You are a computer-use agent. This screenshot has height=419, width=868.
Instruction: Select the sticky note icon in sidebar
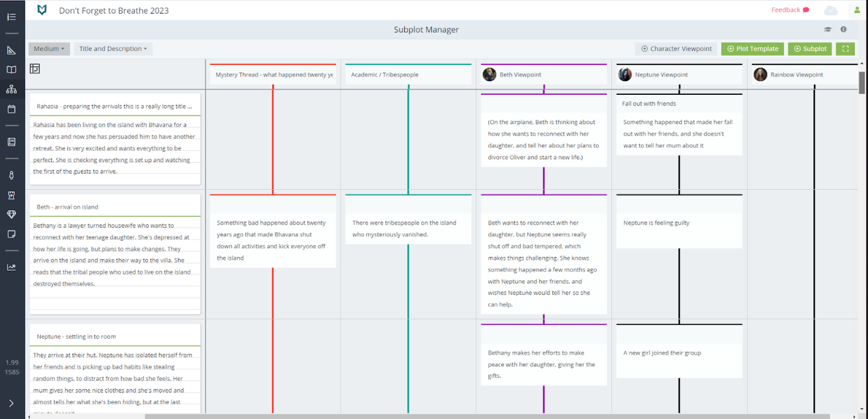(x=11, y=234)
